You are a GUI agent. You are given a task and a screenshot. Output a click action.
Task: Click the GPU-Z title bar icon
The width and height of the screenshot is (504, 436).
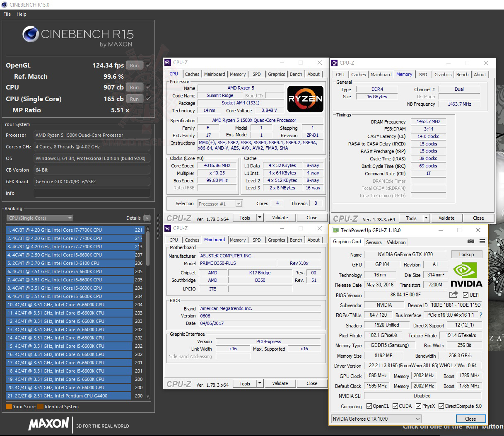click(x=335, y=230)
